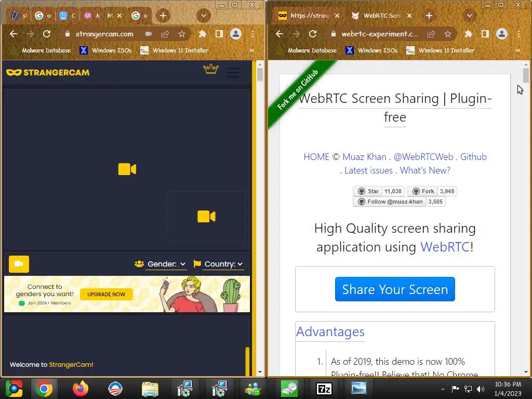Click the volume speaker icon in system tray
Viewport: 532px width, 399px height.
tap(481, 389)
